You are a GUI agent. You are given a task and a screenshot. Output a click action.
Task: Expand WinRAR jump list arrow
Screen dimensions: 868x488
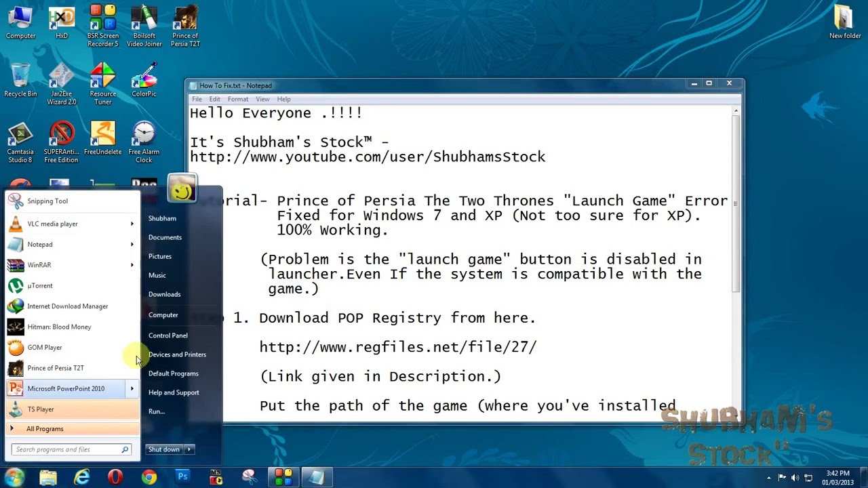pos(132,265)
